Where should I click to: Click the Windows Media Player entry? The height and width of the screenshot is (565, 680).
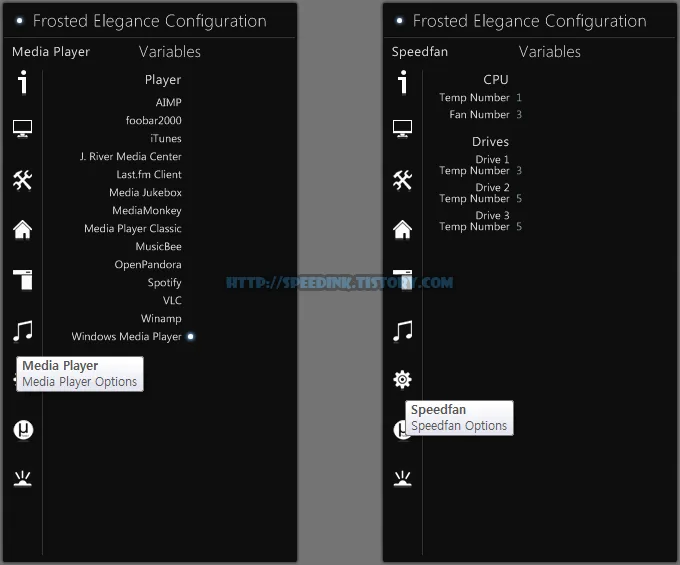point(126,336)
